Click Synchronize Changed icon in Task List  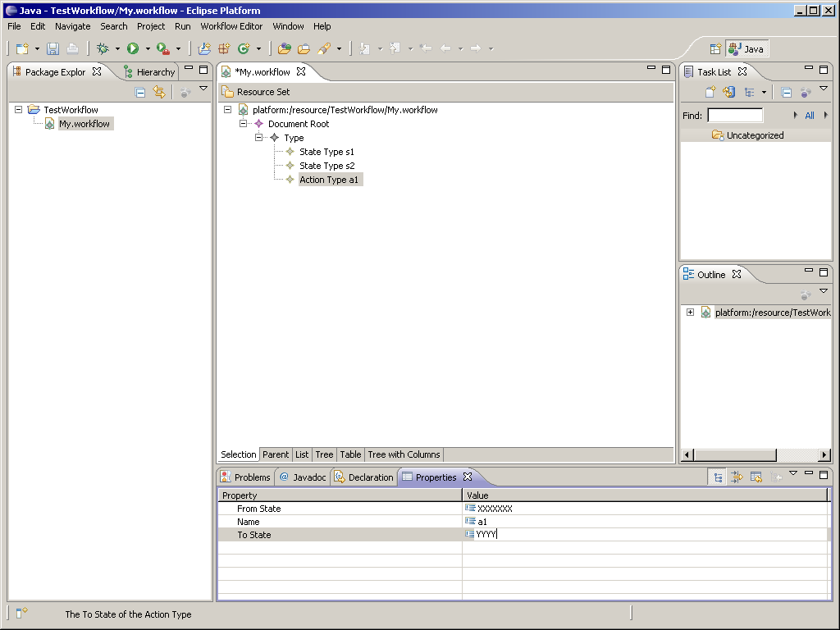(728, 93)
